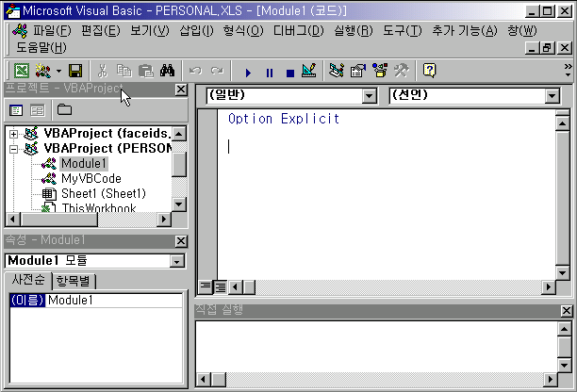Open 디버그(D) menu

(x=299, y=30)
